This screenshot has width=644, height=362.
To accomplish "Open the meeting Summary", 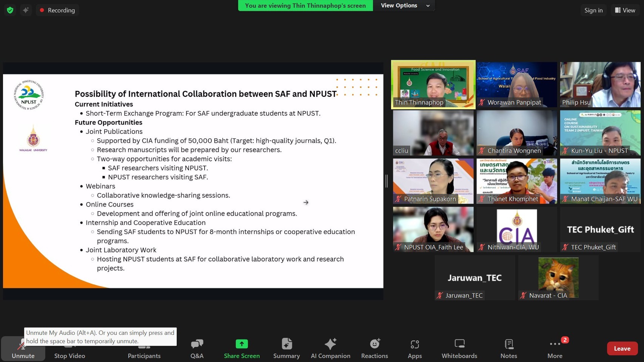I will click(x=287, y=348).
